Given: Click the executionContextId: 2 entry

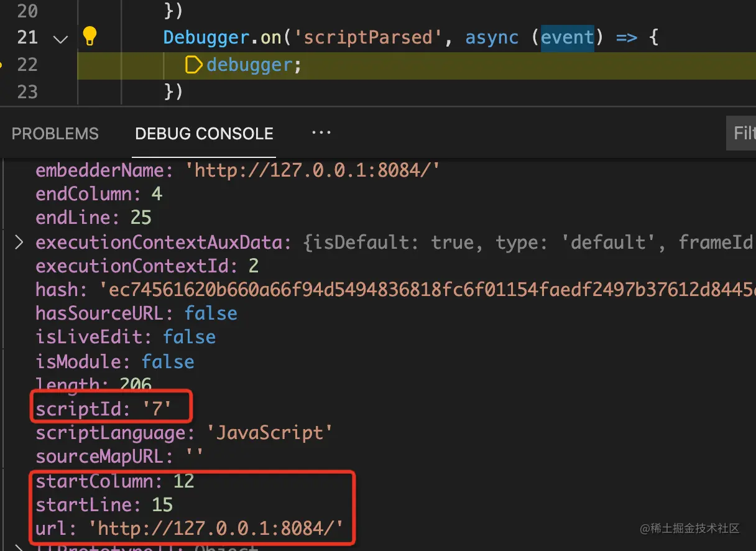Looking at the screenshot, I should coord(147,266).
